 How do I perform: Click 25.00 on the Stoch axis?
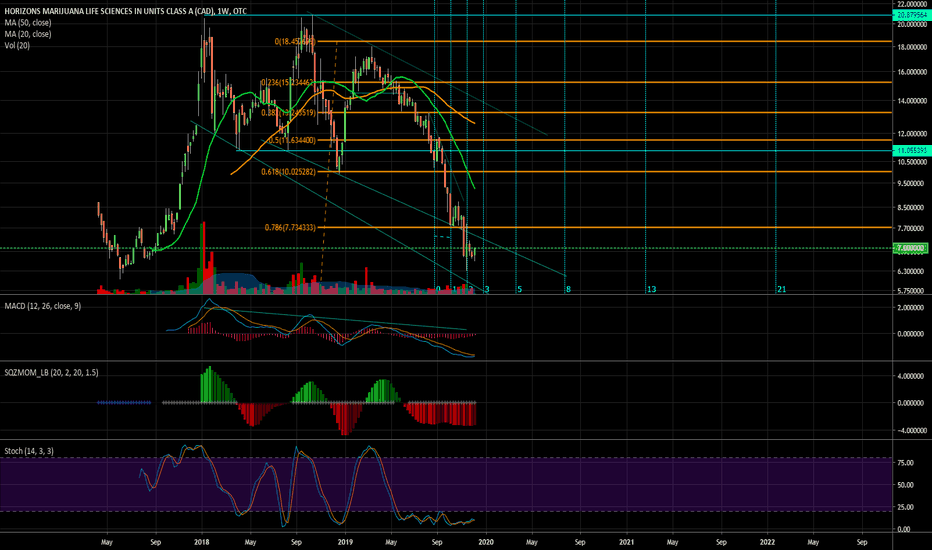click(905, 507)
